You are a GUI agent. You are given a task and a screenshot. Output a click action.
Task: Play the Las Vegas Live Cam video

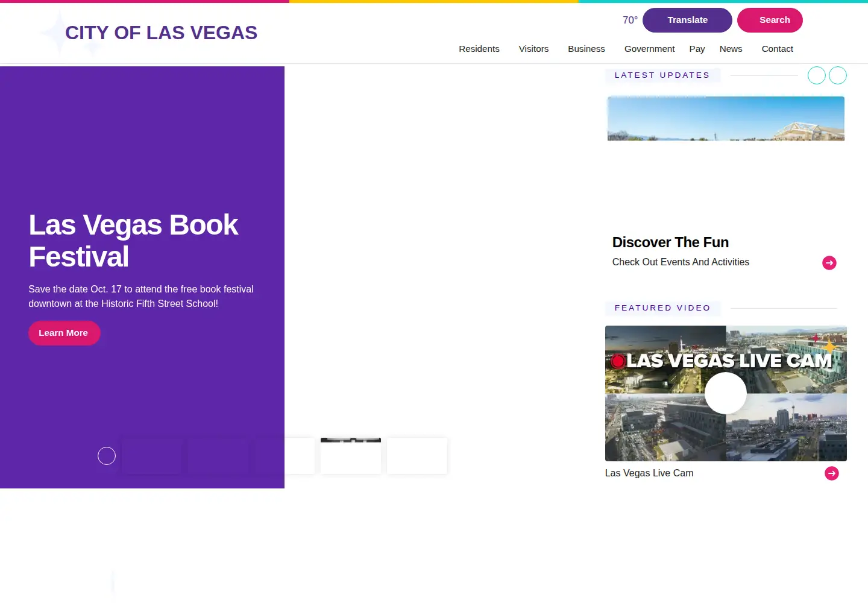726,393
